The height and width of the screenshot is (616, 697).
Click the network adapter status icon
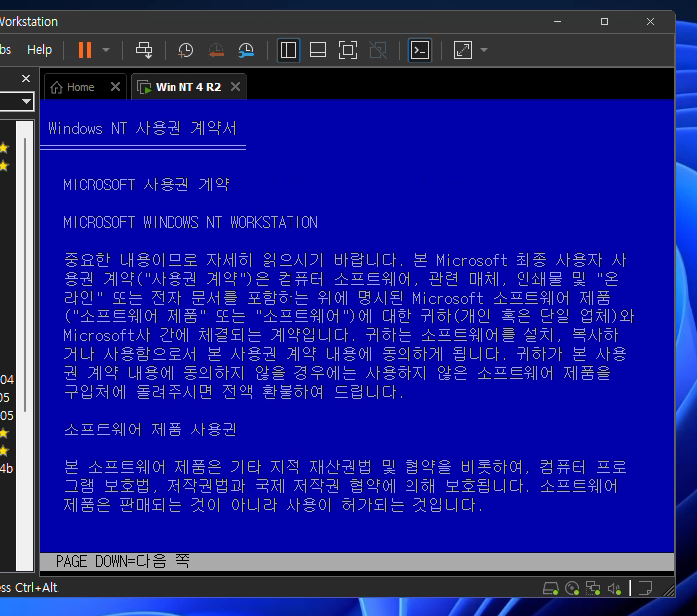click(x=593, y=588)
